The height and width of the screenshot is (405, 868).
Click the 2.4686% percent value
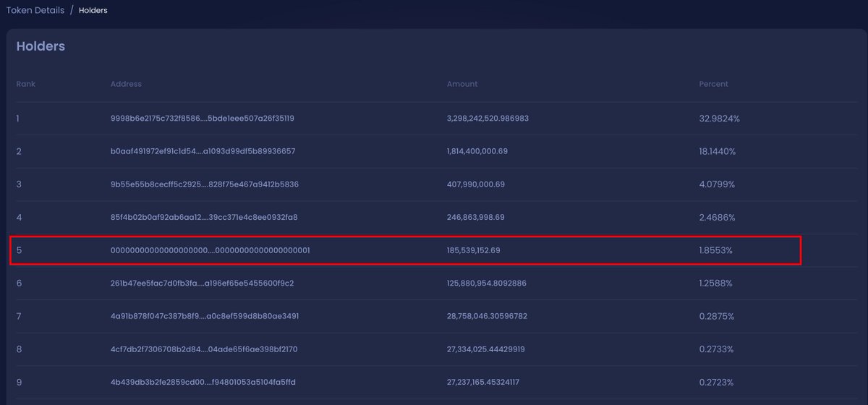coord(717,217)
